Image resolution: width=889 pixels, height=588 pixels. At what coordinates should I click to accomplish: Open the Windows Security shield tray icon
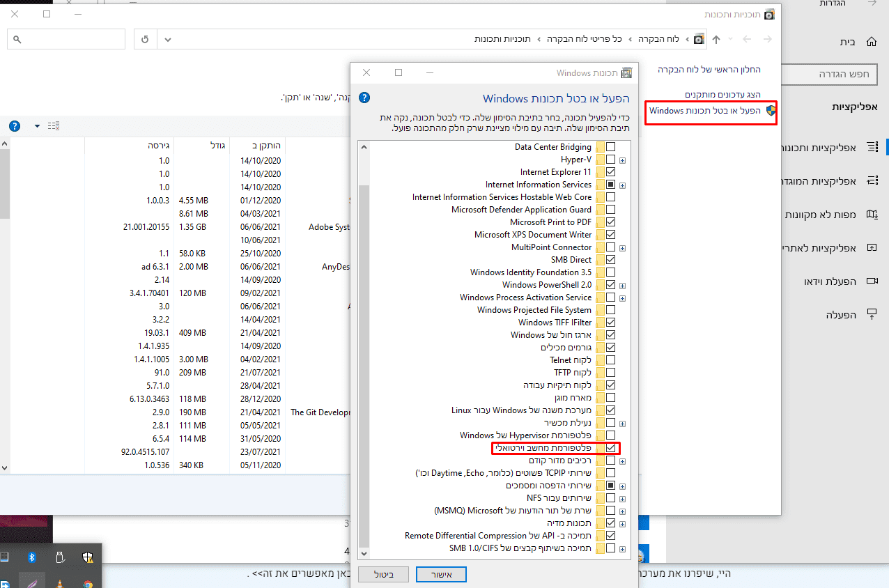87,557
